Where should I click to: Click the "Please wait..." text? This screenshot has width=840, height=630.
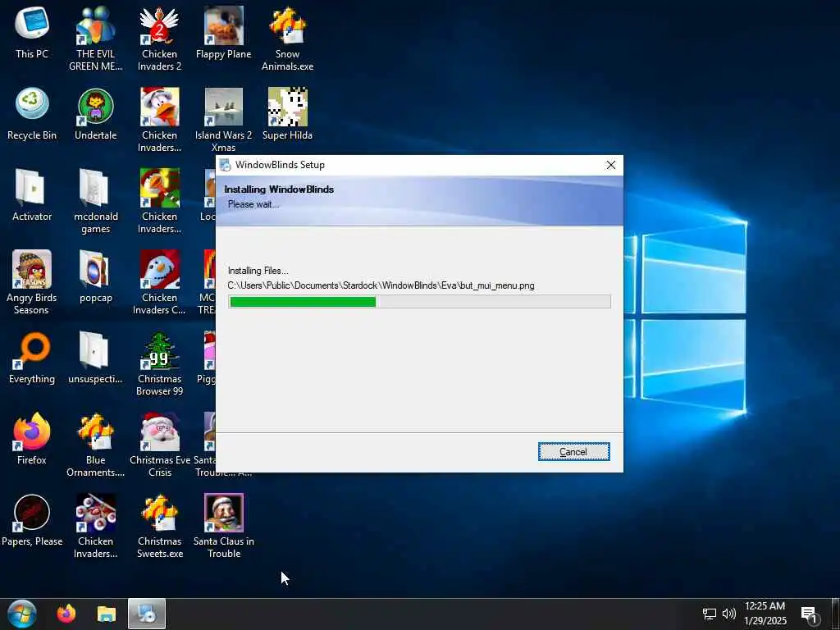point(253,204)
